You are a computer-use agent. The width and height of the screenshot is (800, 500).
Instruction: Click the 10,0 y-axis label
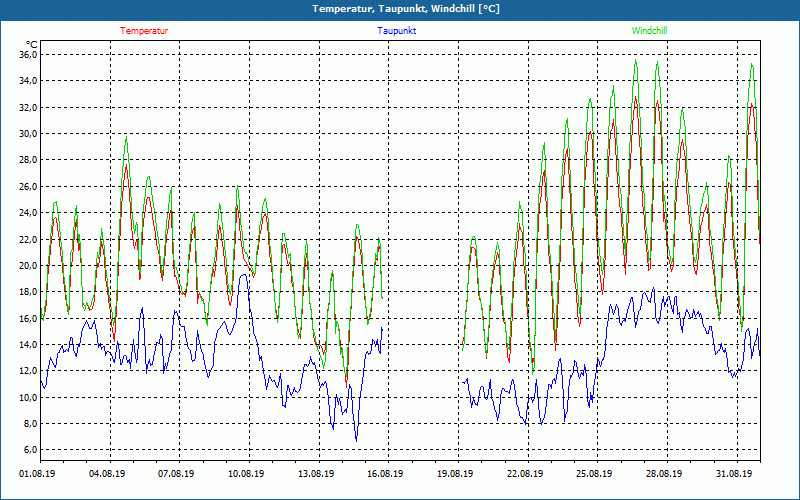pos(28,397)
